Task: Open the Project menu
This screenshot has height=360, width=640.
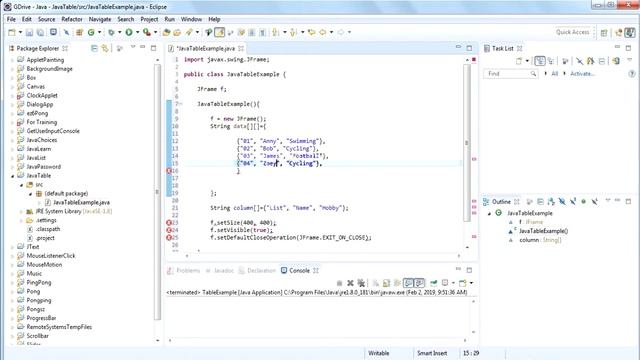Action: click(149, 19)
